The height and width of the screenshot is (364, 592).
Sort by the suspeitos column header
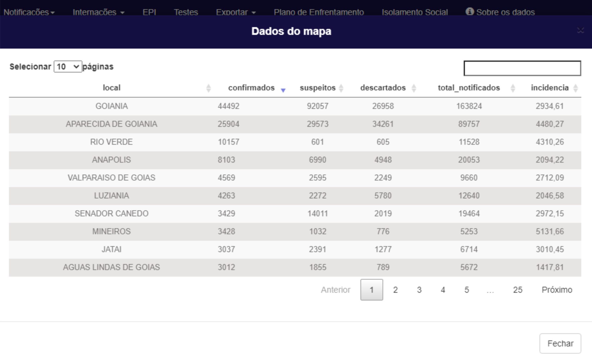click(x=317, y=88)
